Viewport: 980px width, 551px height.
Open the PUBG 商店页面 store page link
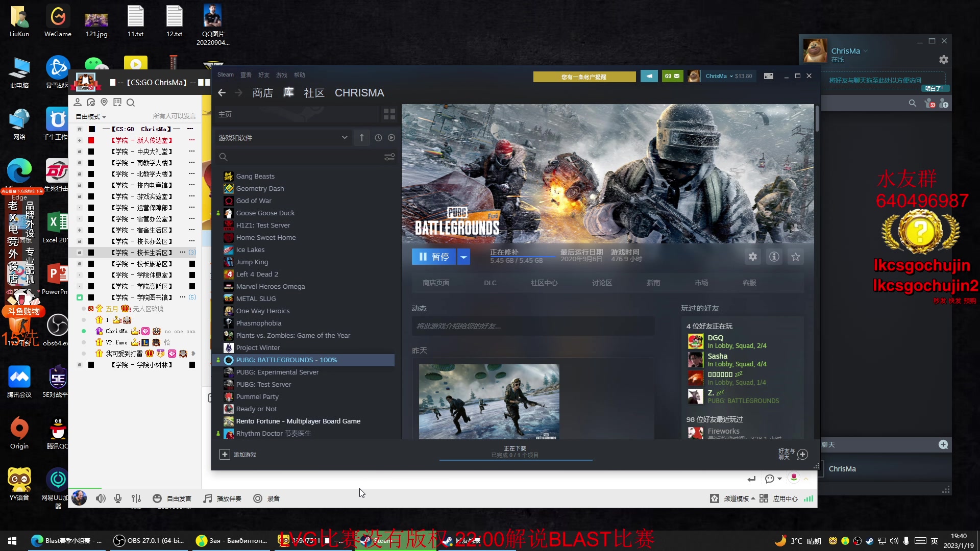[436, 283]
